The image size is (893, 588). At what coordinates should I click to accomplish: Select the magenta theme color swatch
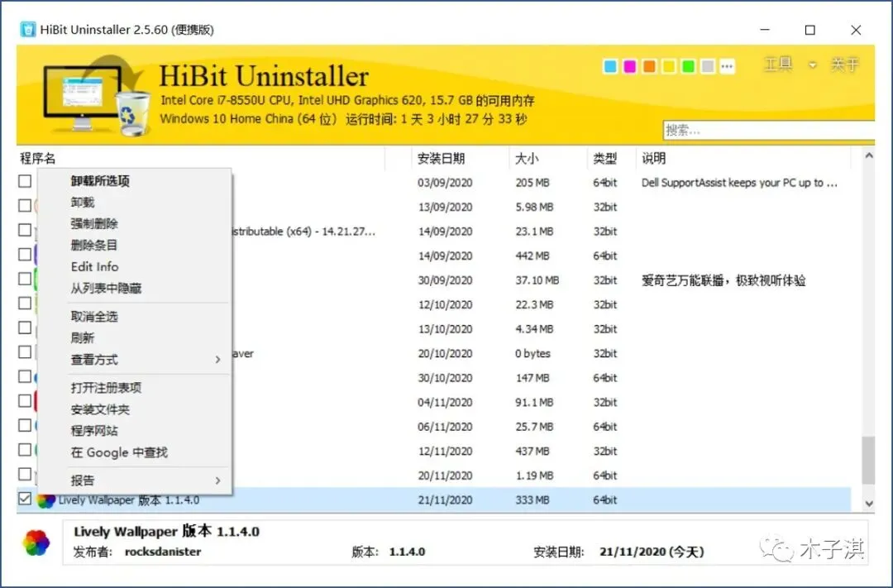pos(629,67)
